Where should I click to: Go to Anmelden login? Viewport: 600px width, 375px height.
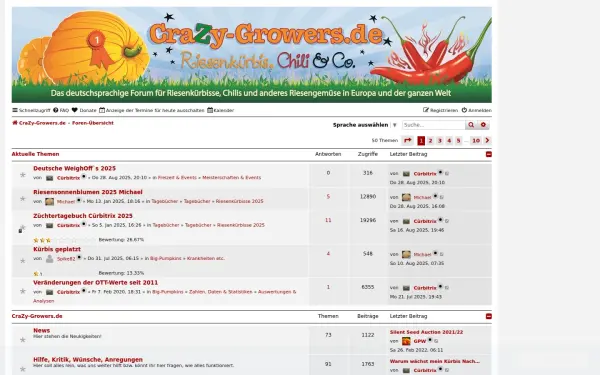476,110
